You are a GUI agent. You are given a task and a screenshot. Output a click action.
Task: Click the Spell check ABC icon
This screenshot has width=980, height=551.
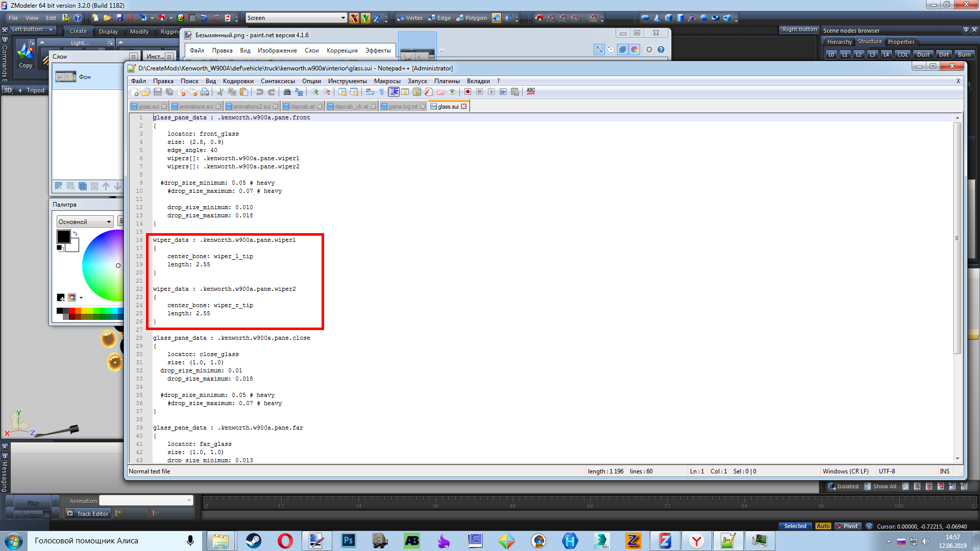tap(531, 91)
